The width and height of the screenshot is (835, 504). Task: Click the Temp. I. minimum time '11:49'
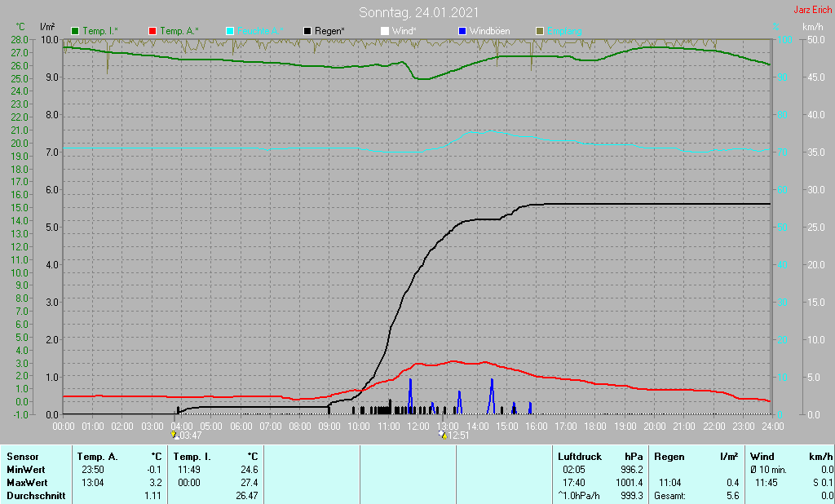189,470
